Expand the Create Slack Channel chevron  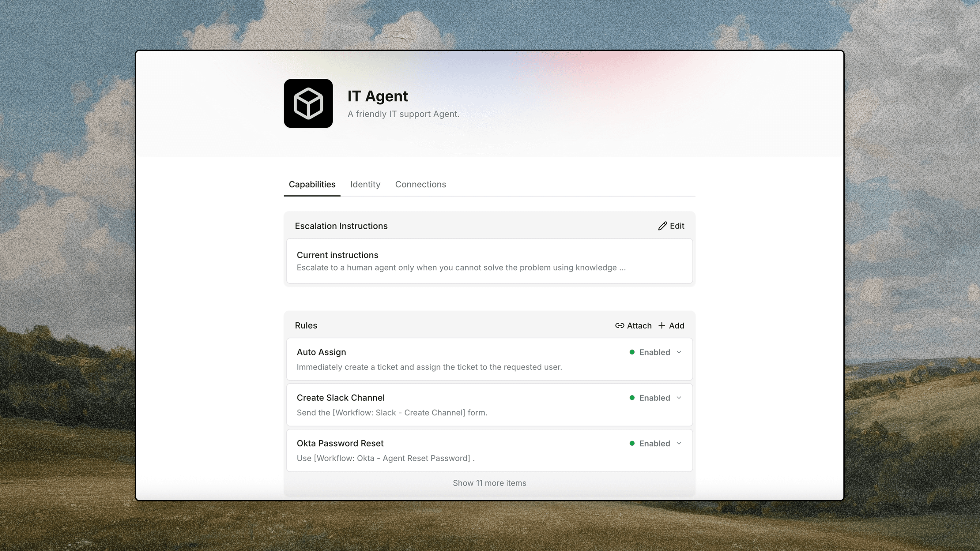(679, 398)
